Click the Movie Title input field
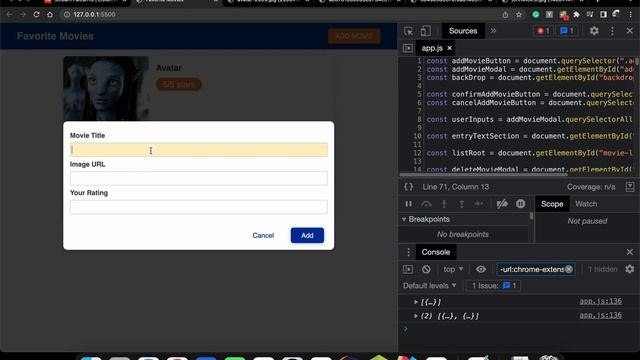Screen dimensions: 640x360 click(198, 150)
